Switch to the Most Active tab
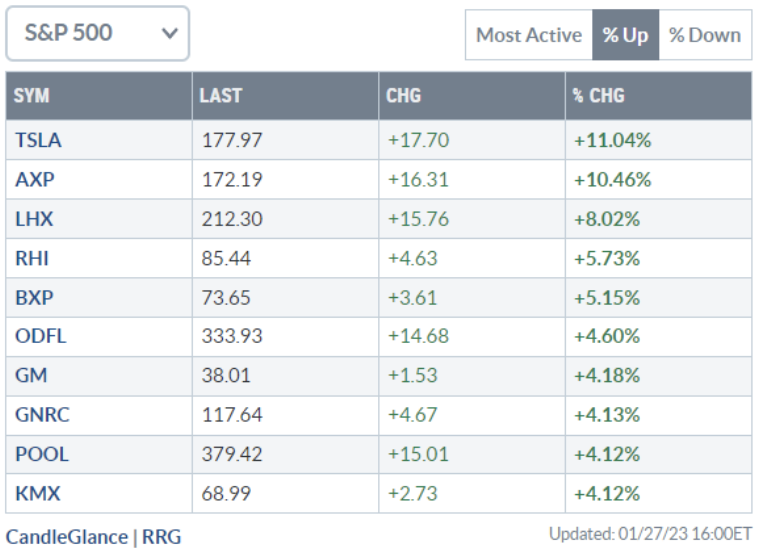The height and width of the screenshot is (554, 758). point(528,35)
